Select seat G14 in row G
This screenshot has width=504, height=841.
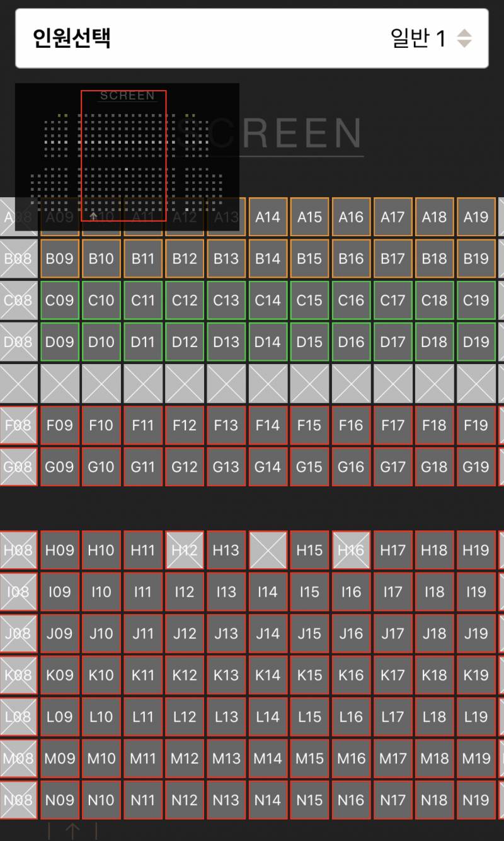[x=268, y=467]
